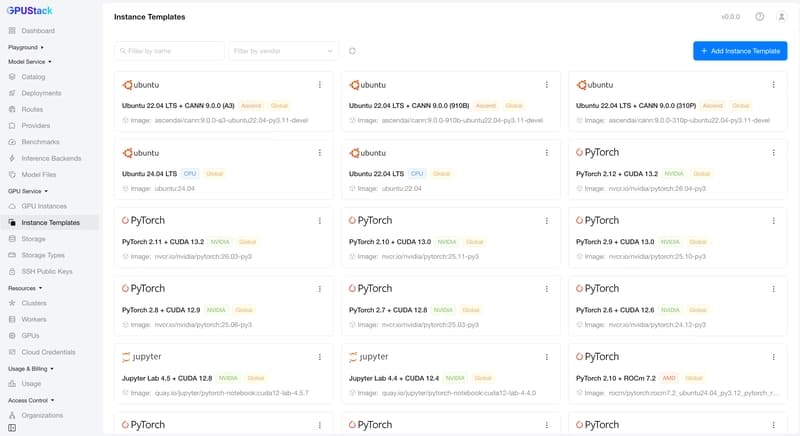Go to Deployments

point(41,93)
